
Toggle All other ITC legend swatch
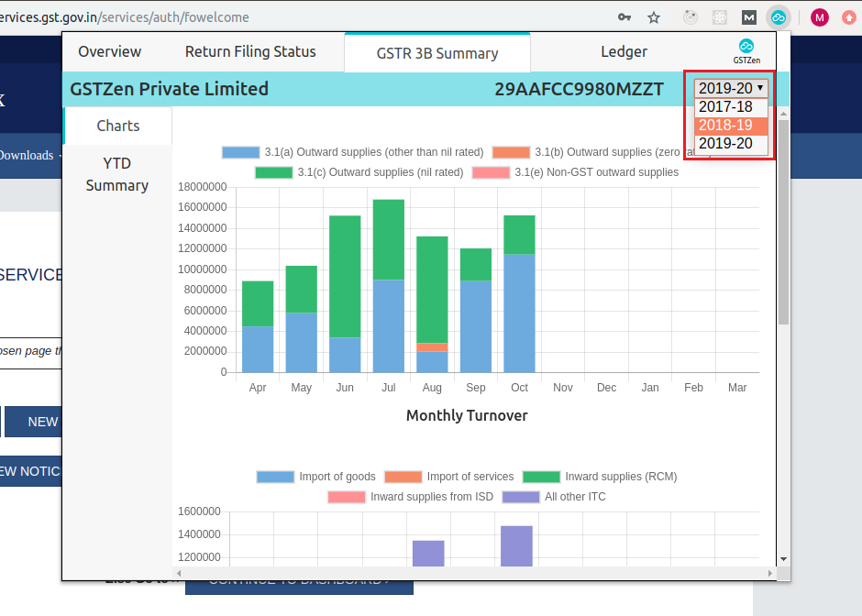521,498
